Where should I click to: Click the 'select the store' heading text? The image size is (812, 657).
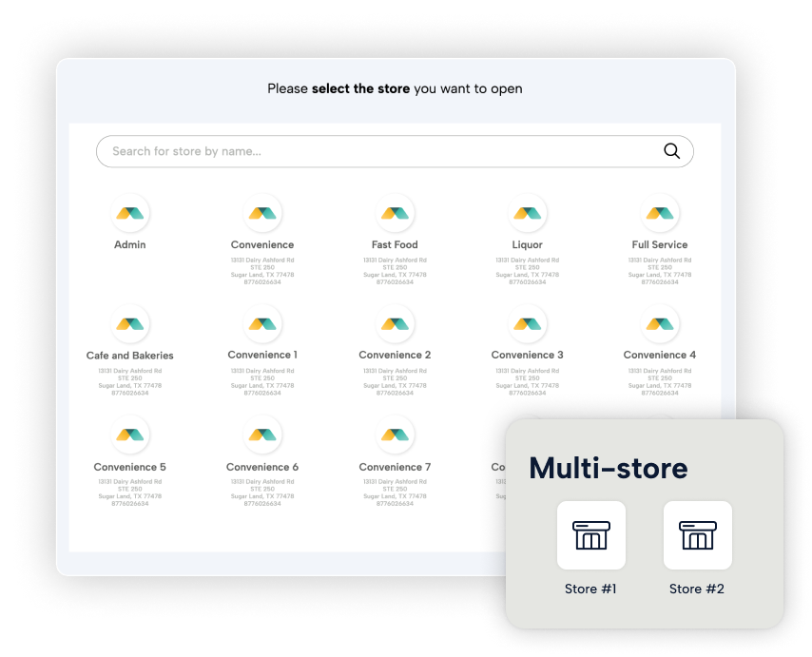click(x=360, y=88)
